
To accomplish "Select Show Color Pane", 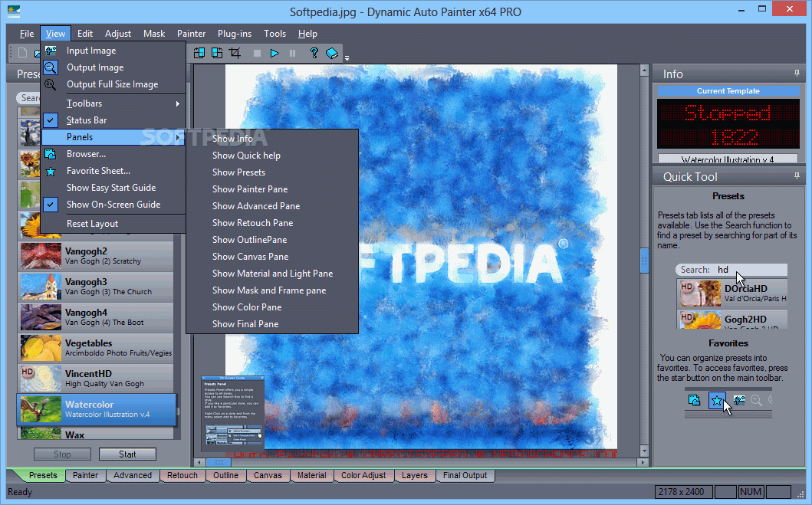I will 272,307.
